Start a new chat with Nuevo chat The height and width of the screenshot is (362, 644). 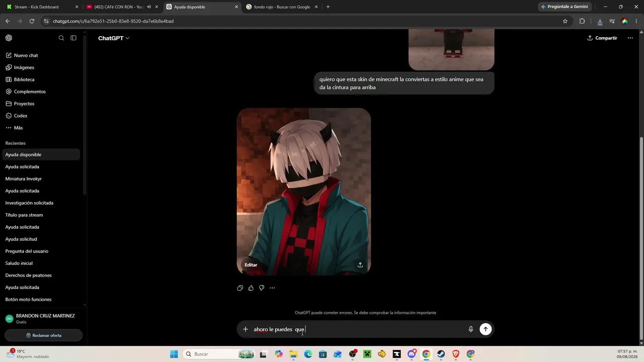[41, 55]
